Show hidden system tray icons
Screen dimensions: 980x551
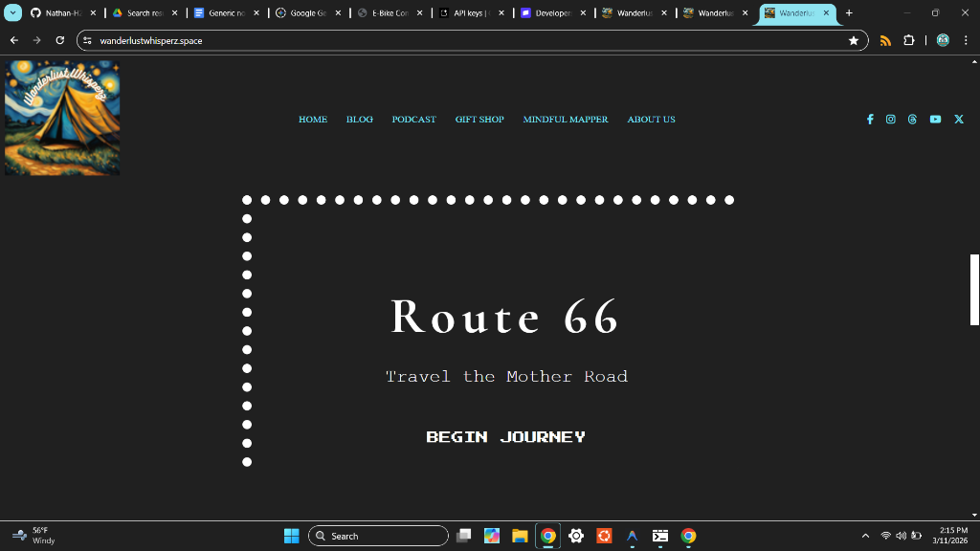point(865,536)
